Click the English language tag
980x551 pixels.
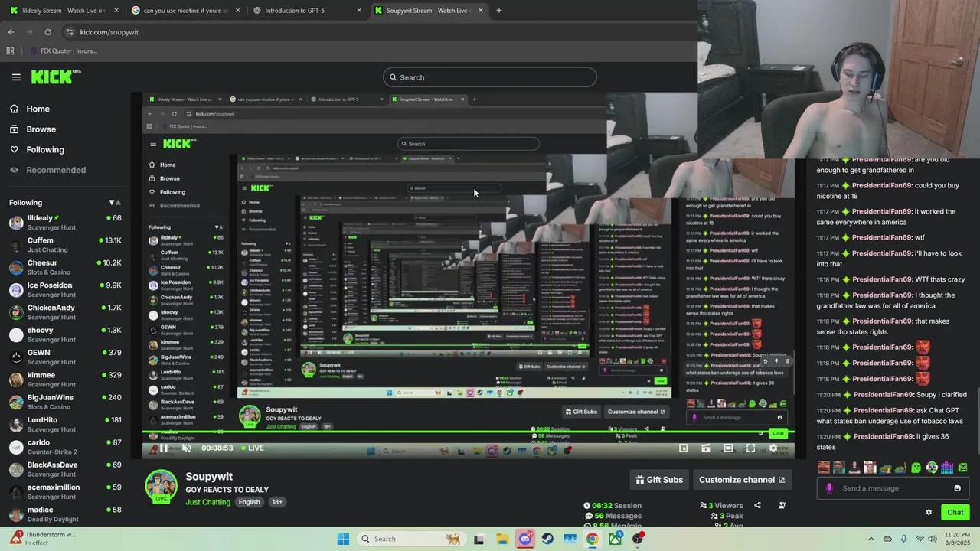coord(249,502)
